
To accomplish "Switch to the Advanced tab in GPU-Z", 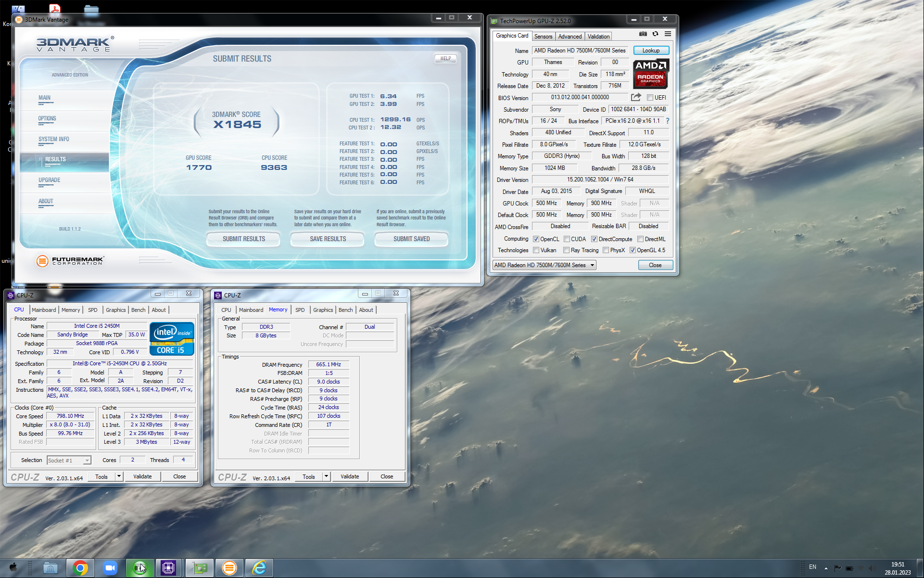I will 570,37.
